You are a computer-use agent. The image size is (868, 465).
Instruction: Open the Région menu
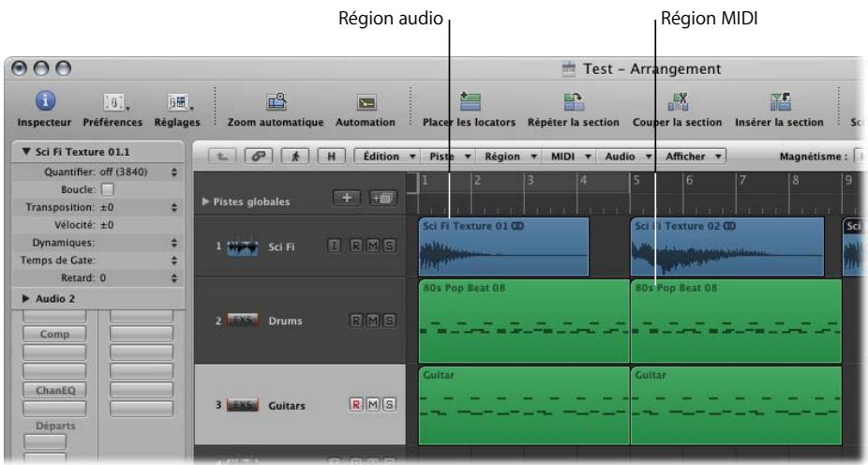(509, 157)
